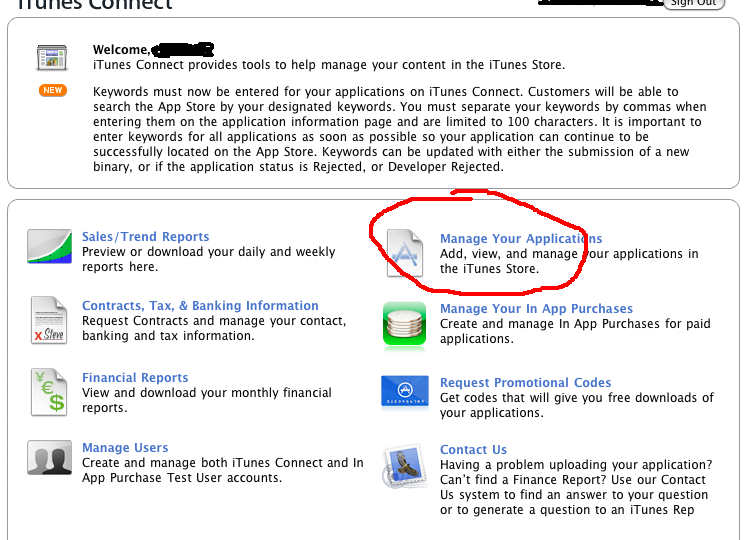This screenshot has height=540, width=753.
Task: Click the green coin stack In App Purchases icon
Action: pyautogui.click(x=404, y=323)
